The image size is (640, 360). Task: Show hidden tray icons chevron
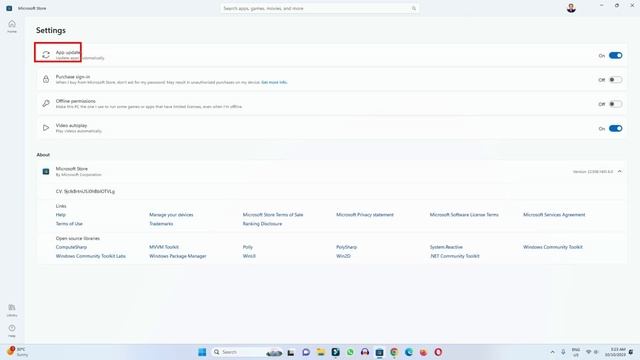(x=552, y=352)
